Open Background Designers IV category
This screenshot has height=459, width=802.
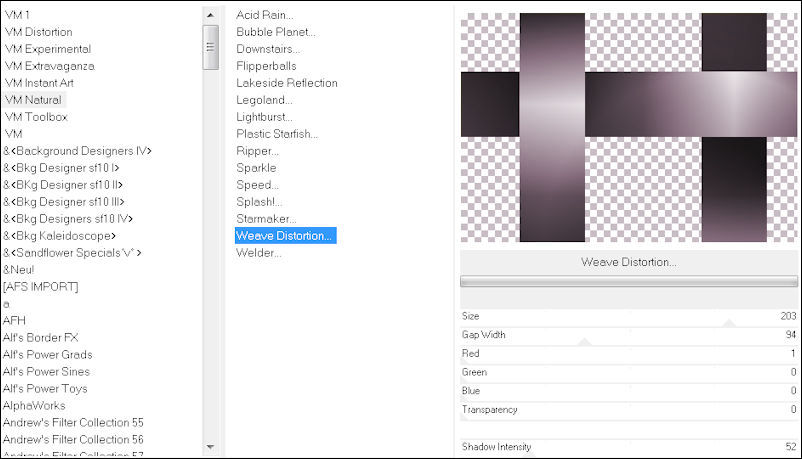(77, 150)
